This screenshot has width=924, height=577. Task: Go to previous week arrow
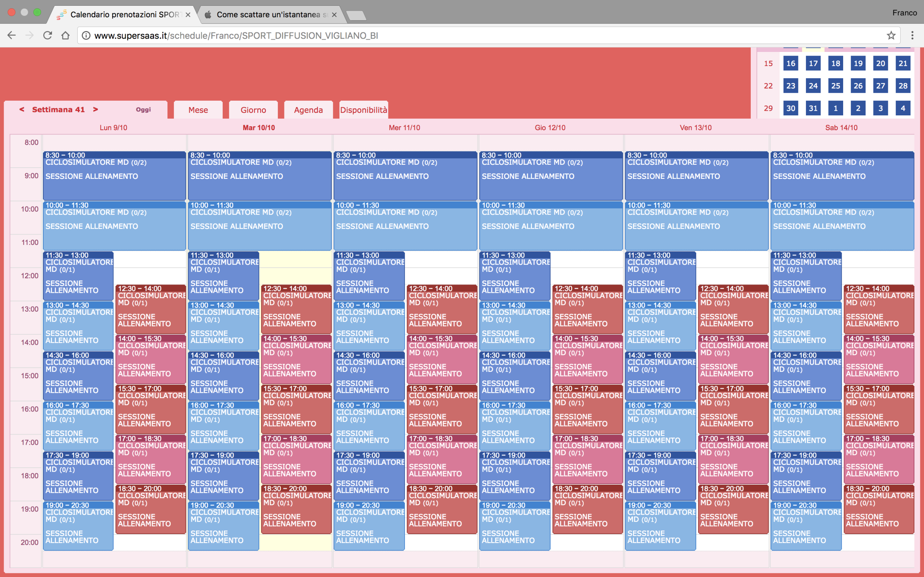pos(22,110)
